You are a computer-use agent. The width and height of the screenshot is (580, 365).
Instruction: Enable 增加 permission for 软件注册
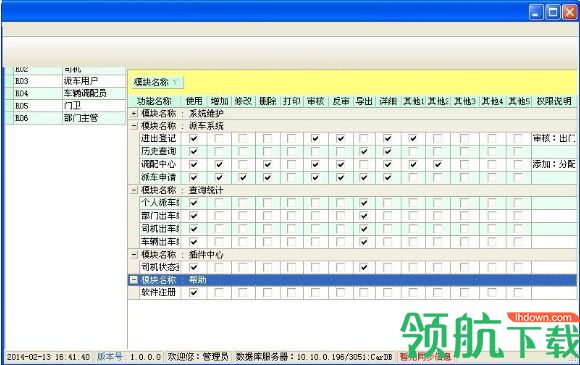click(219, 293)
